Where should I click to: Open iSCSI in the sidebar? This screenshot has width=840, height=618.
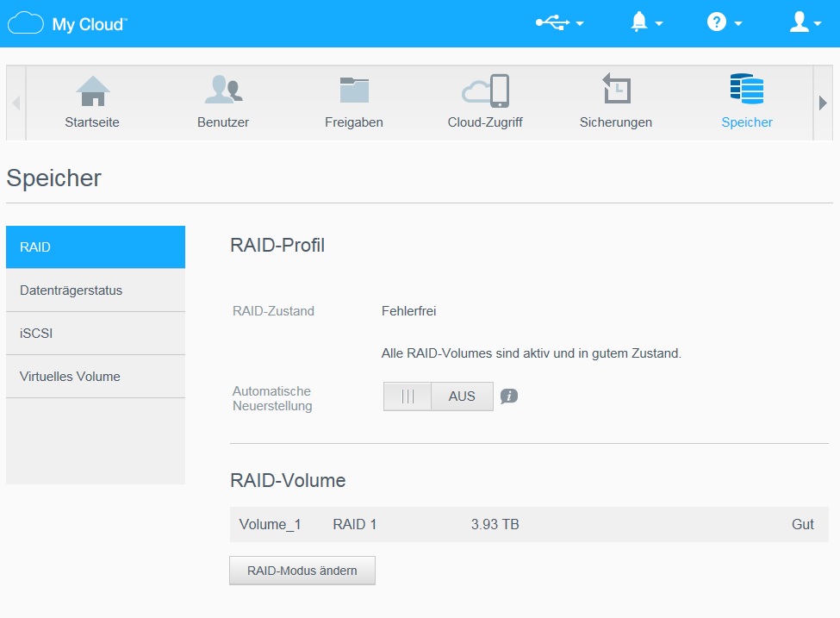tap(96, 334)
